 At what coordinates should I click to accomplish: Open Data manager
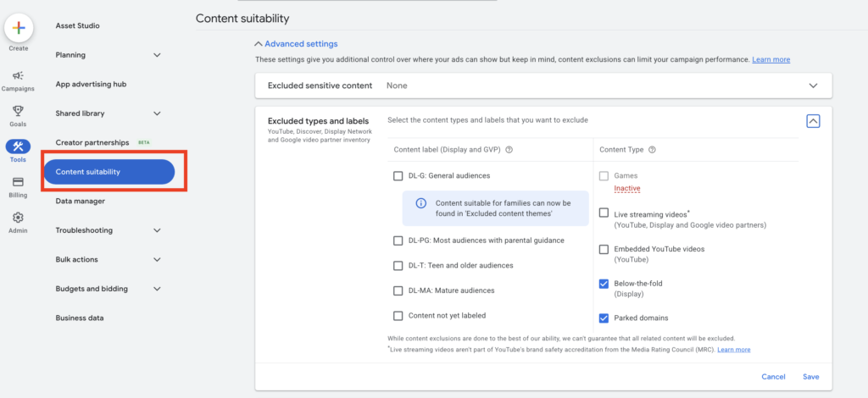[x=81, y=202]
